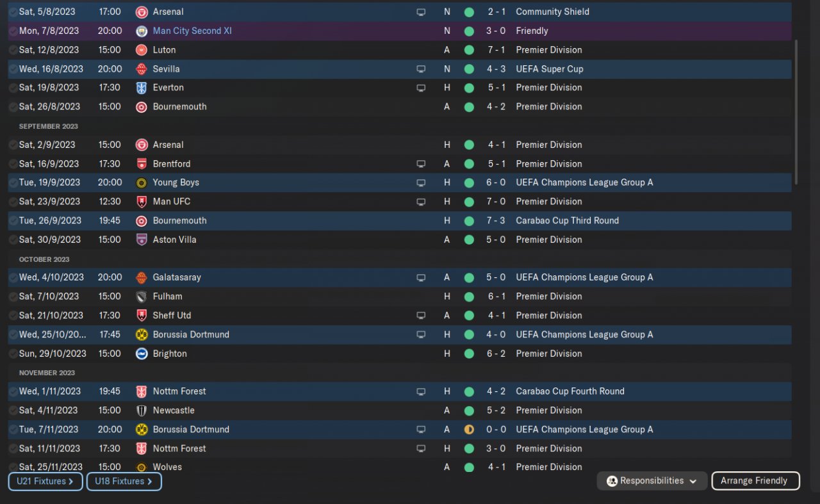Viewport: 820px width, 504px height.
Task: Open U21 Fixtures
Action: [45, 481]
